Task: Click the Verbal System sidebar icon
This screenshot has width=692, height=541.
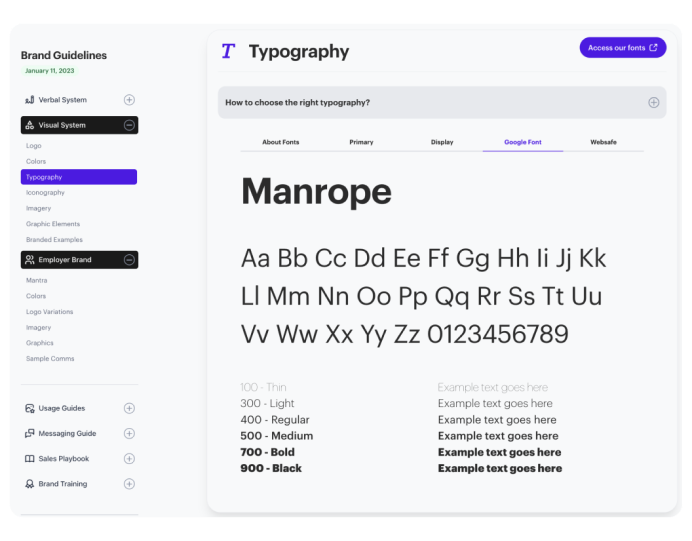Action: coord(30,100)
